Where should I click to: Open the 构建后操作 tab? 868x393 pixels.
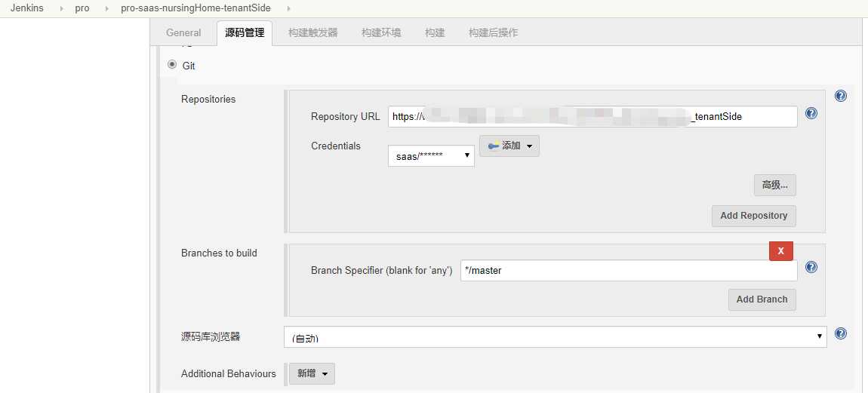[493, 32]
